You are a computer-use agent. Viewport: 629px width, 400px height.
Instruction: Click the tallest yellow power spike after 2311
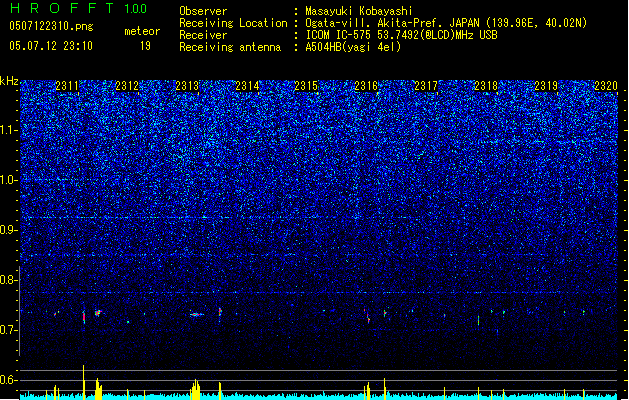(83, 382)
